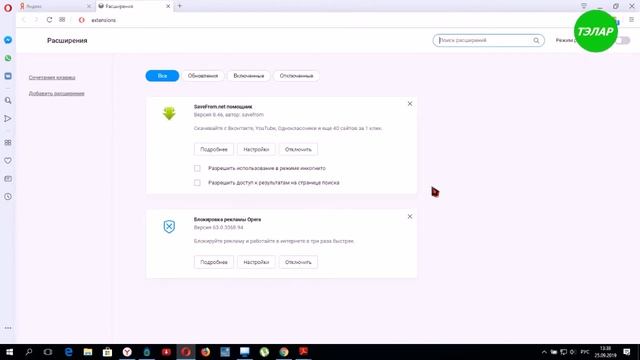Screen dimensions: 640x360
Task: Remove the SaveFrom.net extension with X
Action: pos(410,104)
